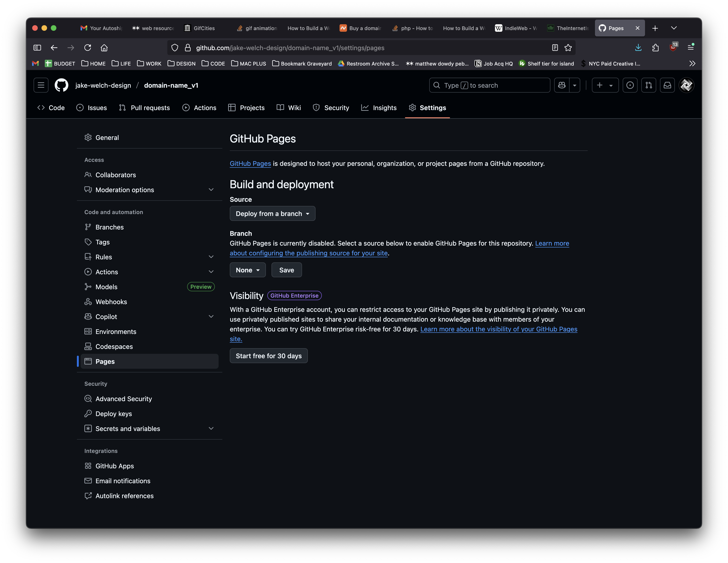This screenshot has height=563, width=728.
Task: Open the create new plus menu
Action: tap(605, 85)
